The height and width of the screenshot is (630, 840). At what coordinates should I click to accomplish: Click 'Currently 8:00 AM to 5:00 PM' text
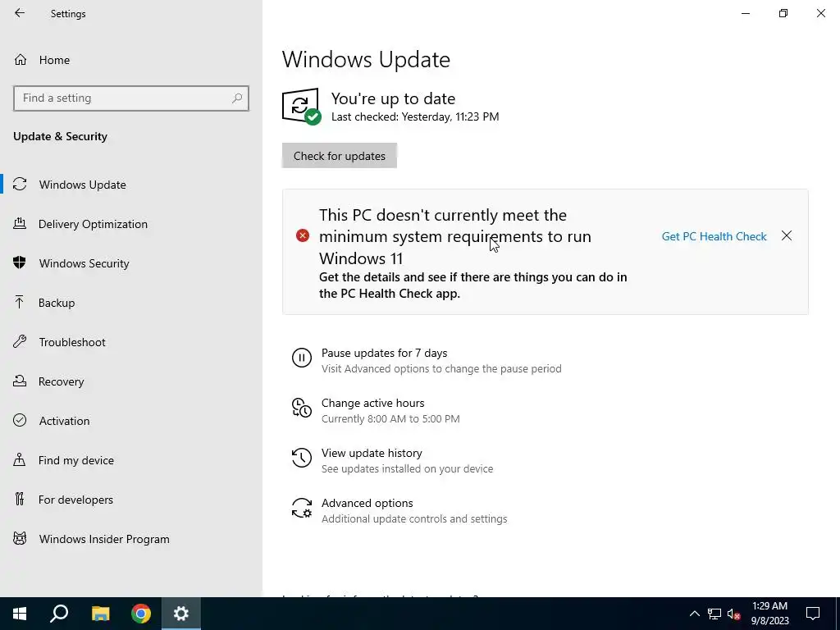[x=390, y=419]
